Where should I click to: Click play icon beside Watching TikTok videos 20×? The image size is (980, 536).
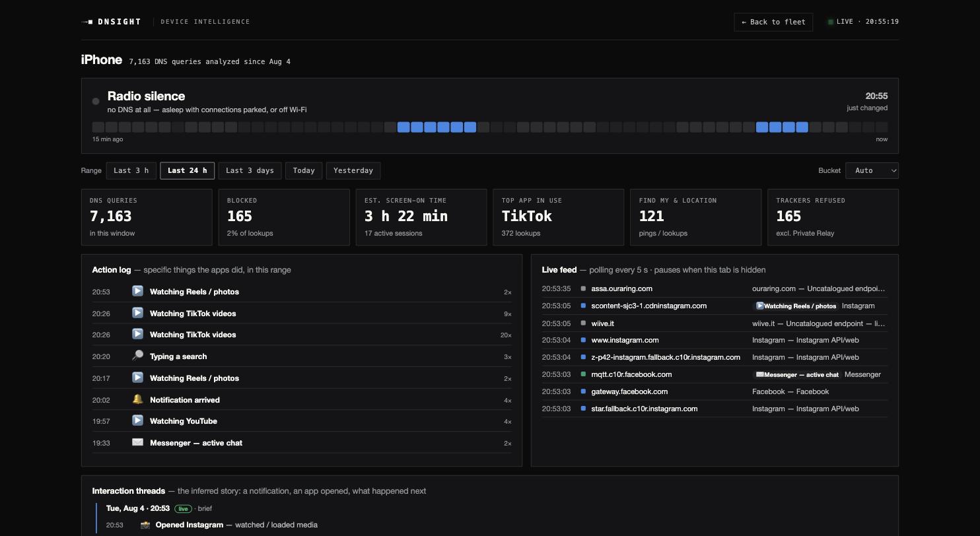click(137, 334)
